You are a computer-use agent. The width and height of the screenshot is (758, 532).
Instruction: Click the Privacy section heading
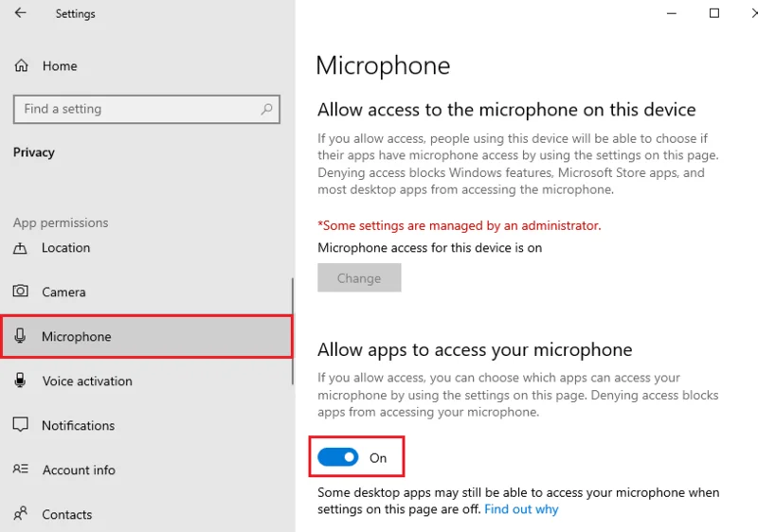pos(34,152)
